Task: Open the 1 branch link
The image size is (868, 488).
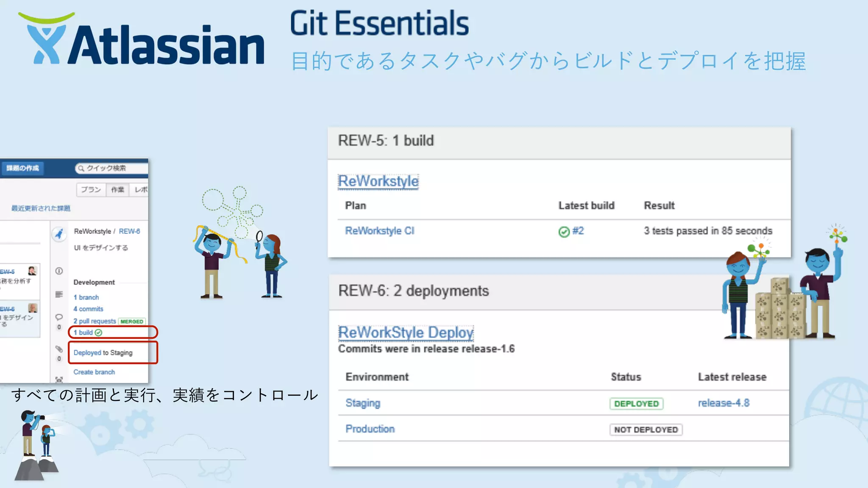Action: click(x=86, y=297)
